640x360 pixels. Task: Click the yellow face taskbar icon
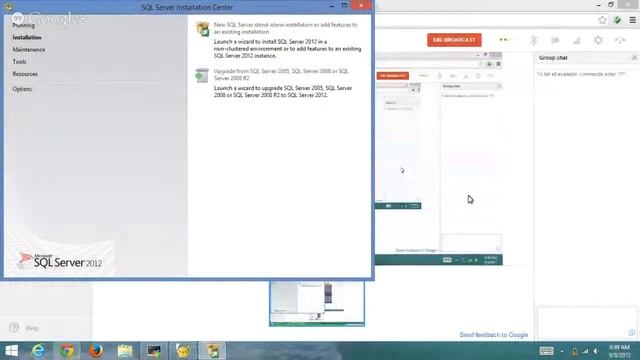[x=183, y=351]
